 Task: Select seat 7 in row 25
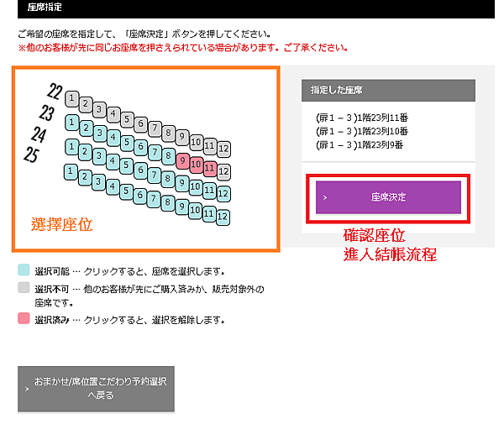pos(155,198)
